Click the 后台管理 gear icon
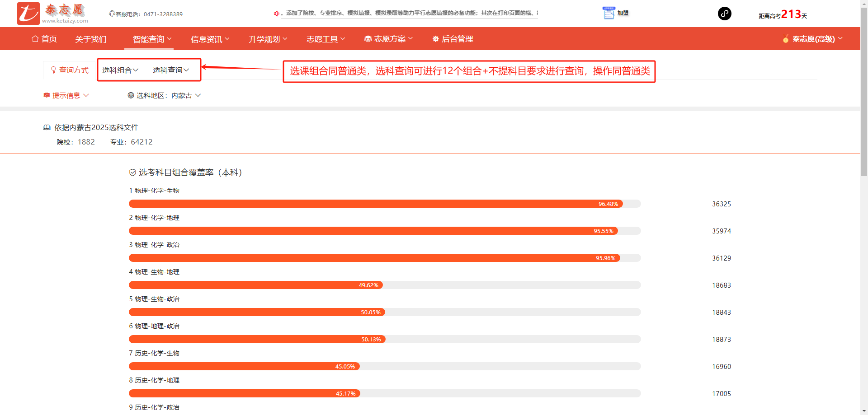This screenshot has height=415, width=868. tap(435, 39)
